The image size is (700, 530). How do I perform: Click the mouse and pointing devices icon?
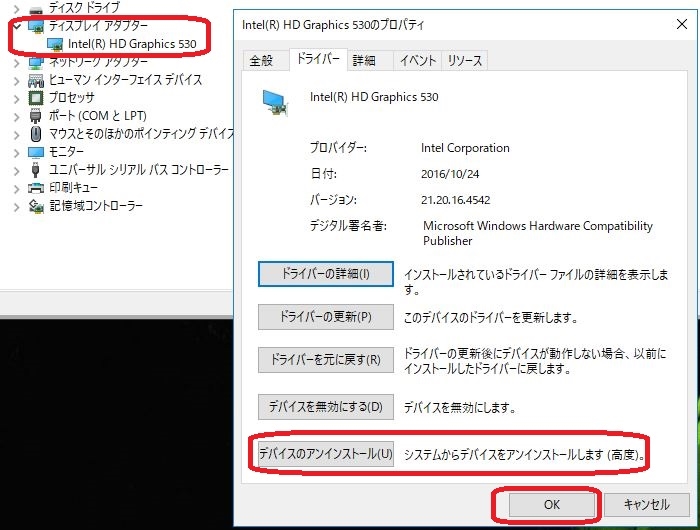[x=36, y=134]
